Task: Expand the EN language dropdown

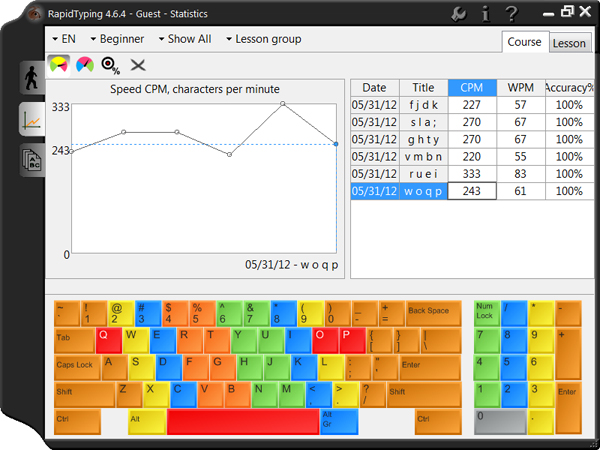Action: [62, 39]
